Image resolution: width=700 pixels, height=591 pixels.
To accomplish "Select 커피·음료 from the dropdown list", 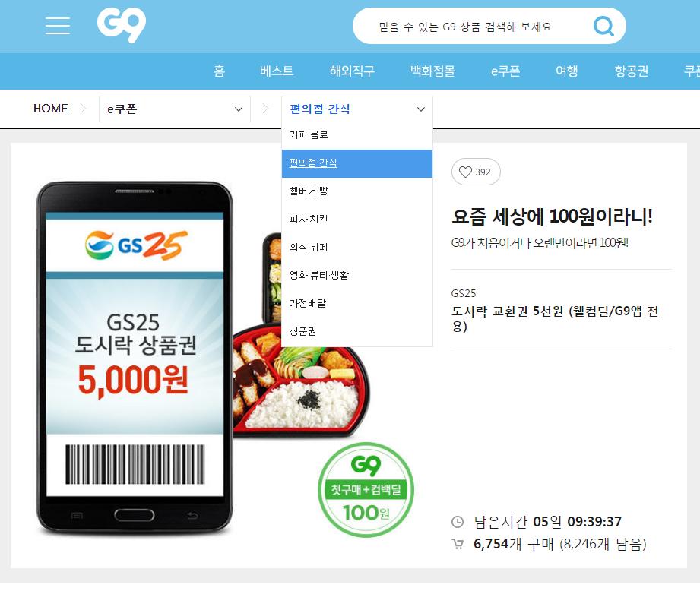I will pyautogui.click(x=357, y=134).
